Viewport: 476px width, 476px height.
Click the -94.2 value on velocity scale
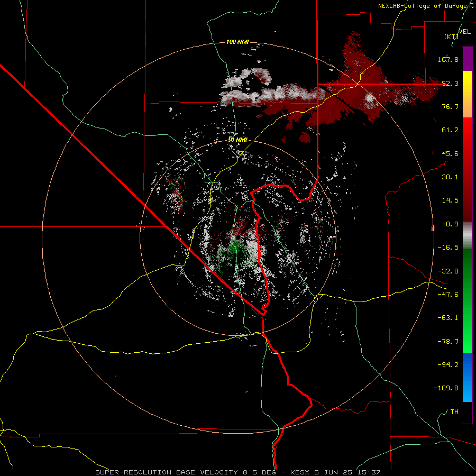point(448,364)
